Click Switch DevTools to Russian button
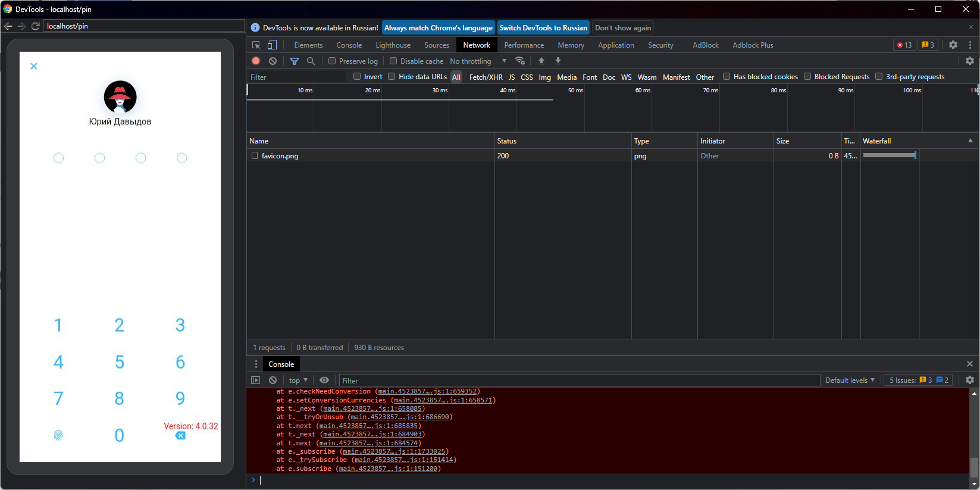 pos(543,28)
